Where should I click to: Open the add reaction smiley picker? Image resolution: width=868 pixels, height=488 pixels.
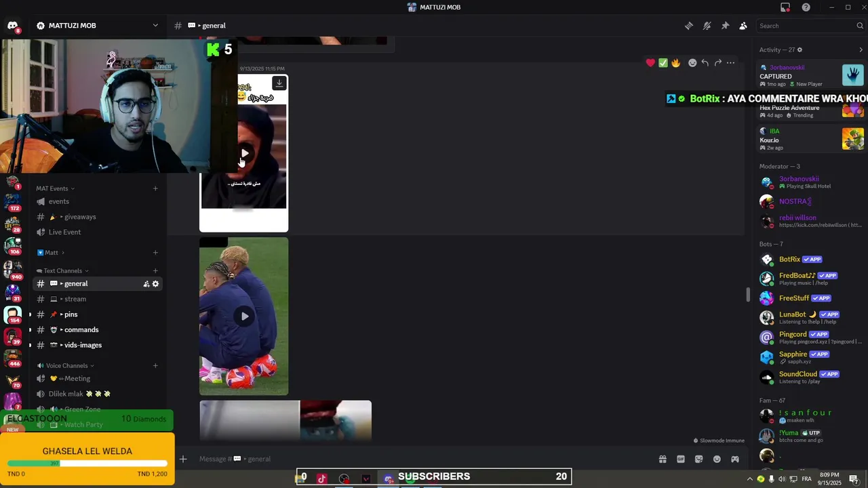(692, 63)
